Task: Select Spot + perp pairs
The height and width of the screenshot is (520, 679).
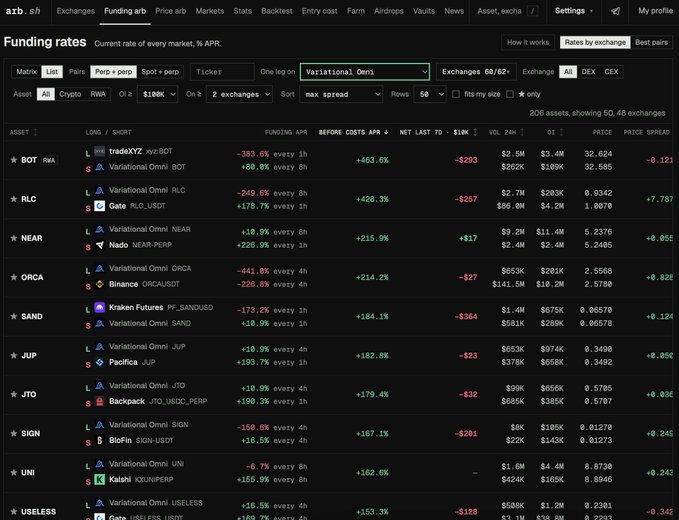Action: [160, 72]
